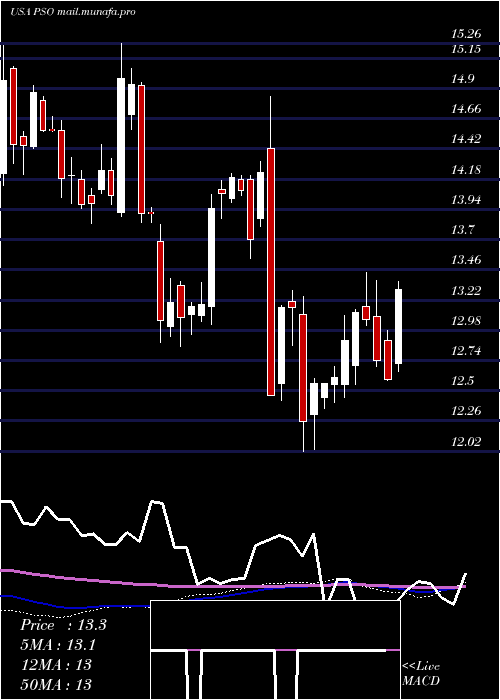Click the 12.5 price axis label
500x700 pixels.
[x=462, y=381]
